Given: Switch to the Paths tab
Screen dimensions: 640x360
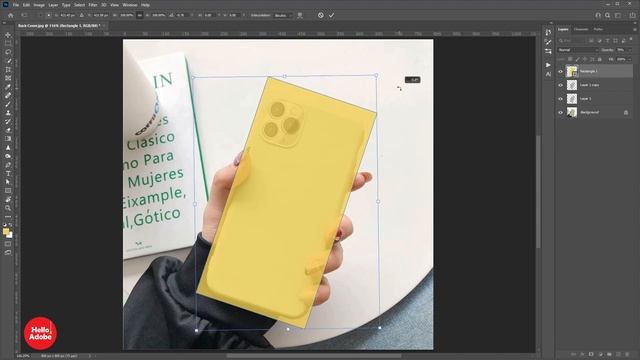Looking at the screenshot, I should pyautogui.click(x=598, y=29).
